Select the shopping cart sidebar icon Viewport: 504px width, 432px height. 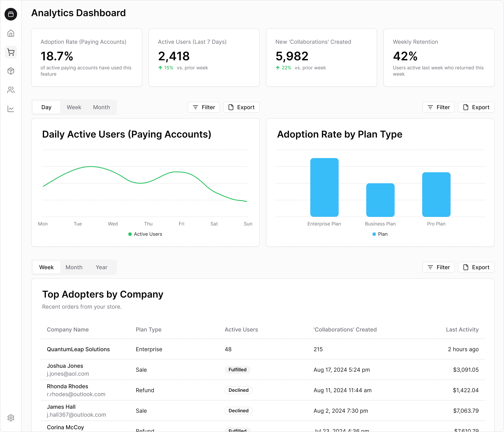coord(11,52)
